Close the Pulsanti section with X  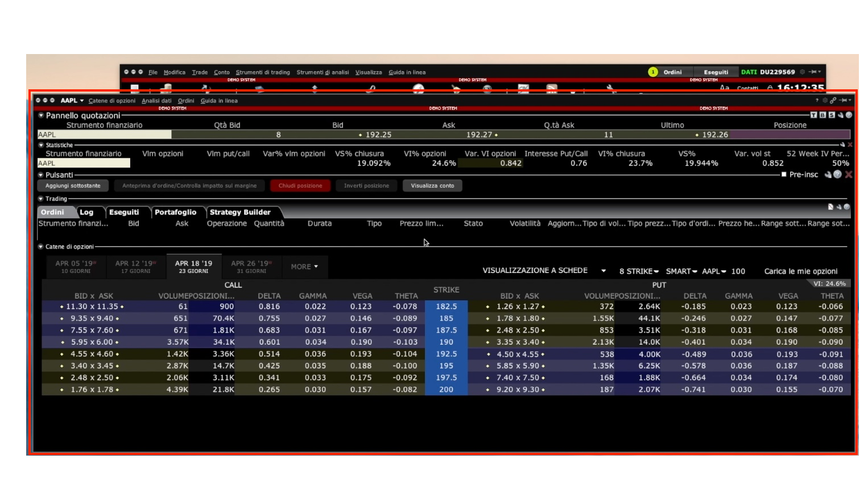pos(849,175)
